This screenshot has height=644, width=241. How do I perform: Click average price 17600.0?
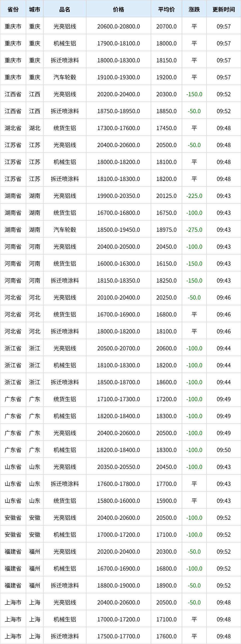click(x=166, y=636)
